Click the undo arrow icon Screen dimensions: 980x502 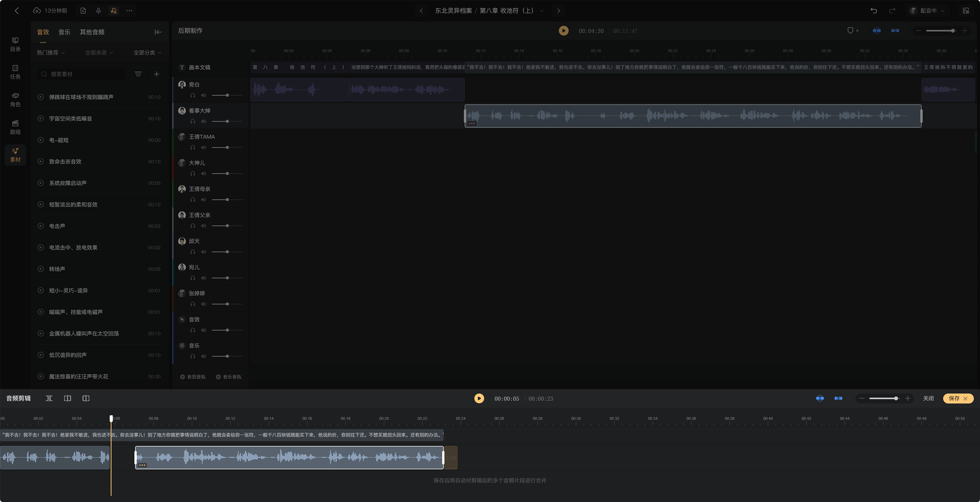pos(874,11)
